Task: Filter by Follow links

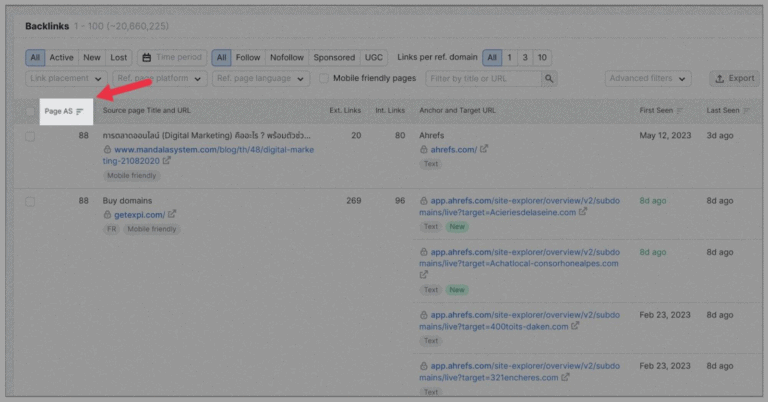Action: pyautogui.click(x=248, y=57)
